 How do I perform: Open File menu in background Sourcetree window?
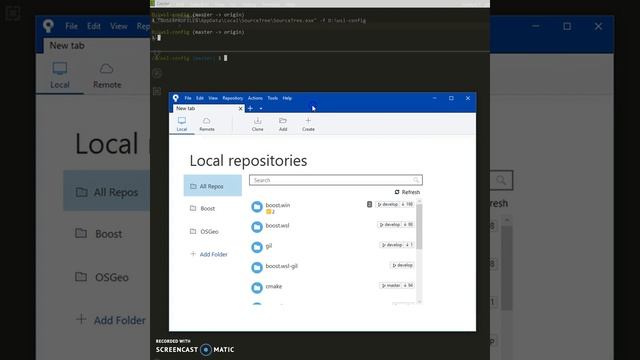(x=71, y=26)
